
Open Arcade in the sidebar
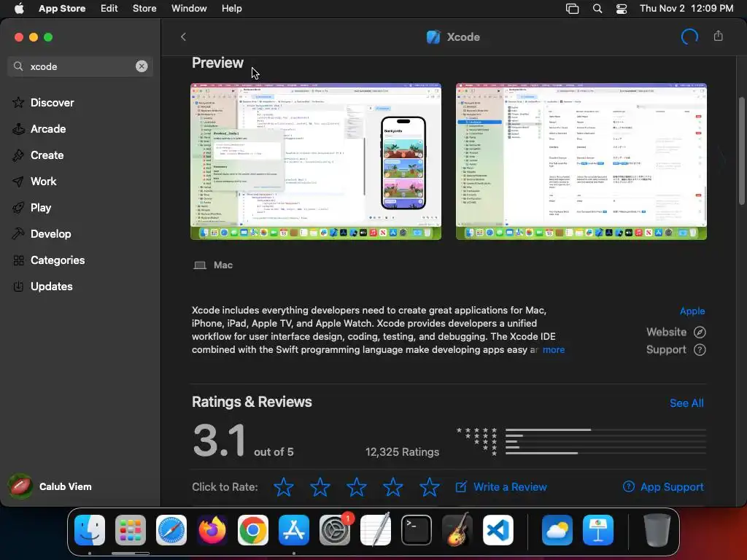point(48,128)
